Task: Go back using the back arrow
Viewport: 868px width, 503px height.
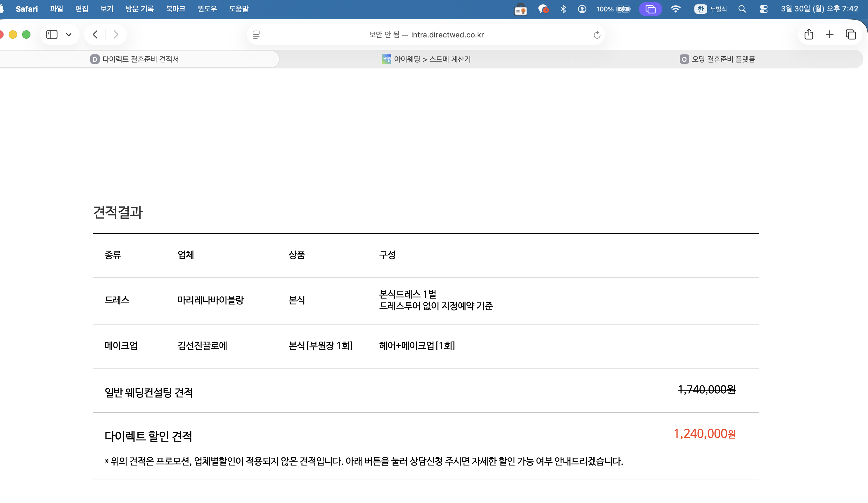Action: (95, 35)
